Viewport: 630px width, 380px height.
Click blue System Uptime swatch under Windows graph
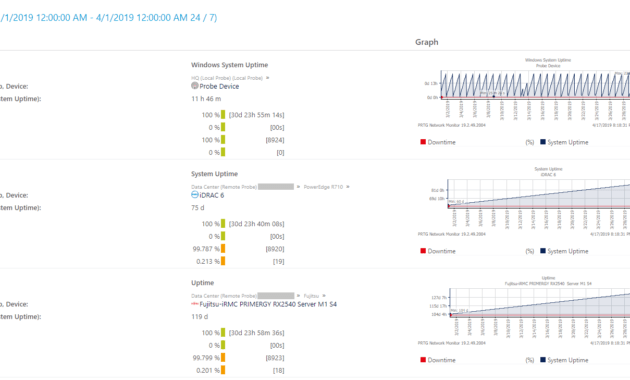tap(543, 142)
